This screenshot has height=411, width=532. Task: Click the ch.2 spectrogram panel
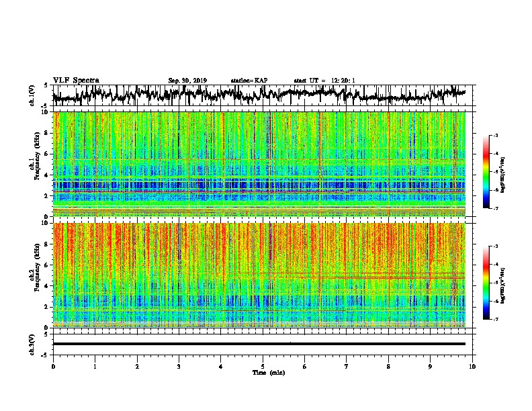[x=259, y=275]
